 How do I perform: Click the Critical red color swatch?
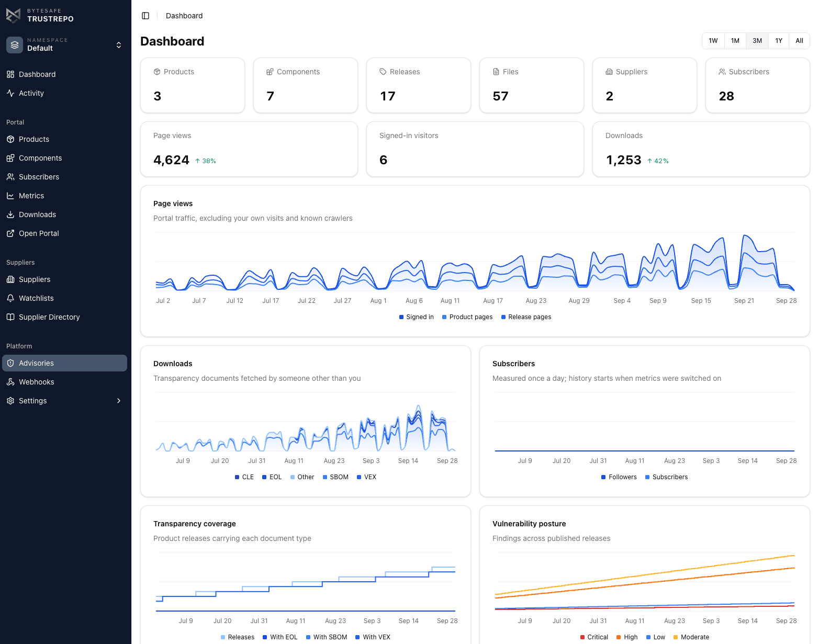[x=582, y=637]
